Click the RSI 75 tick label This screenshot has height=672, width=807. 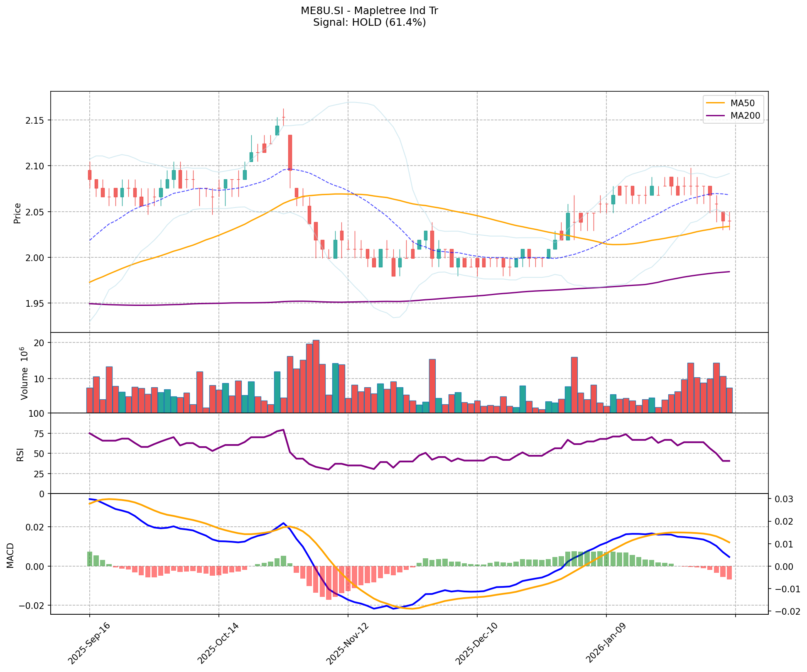(x=39, y=434)
